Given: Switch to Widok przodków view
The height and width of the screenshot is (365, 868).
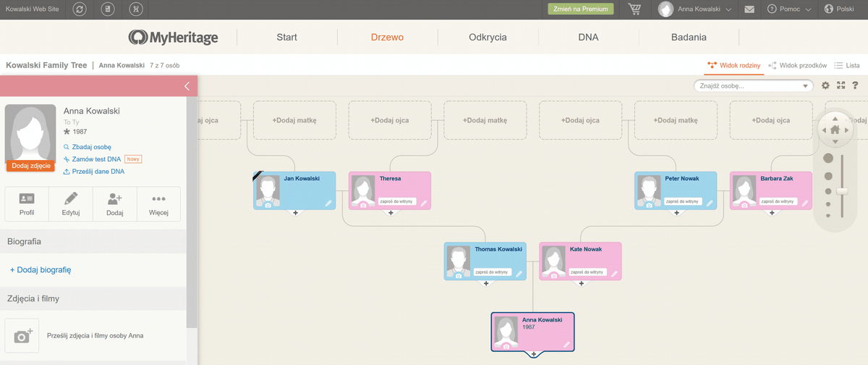Looking at the screenshot, I should coord(797,65).
